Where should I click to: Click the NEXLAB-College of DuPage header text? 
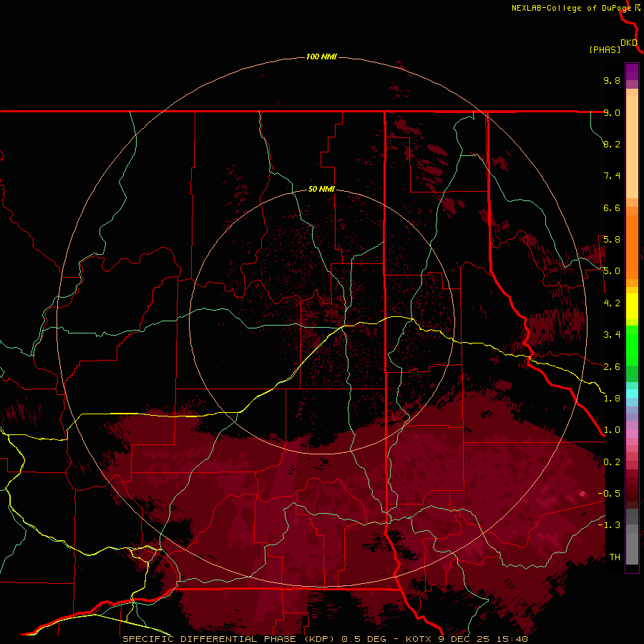[x=571, y=8]
